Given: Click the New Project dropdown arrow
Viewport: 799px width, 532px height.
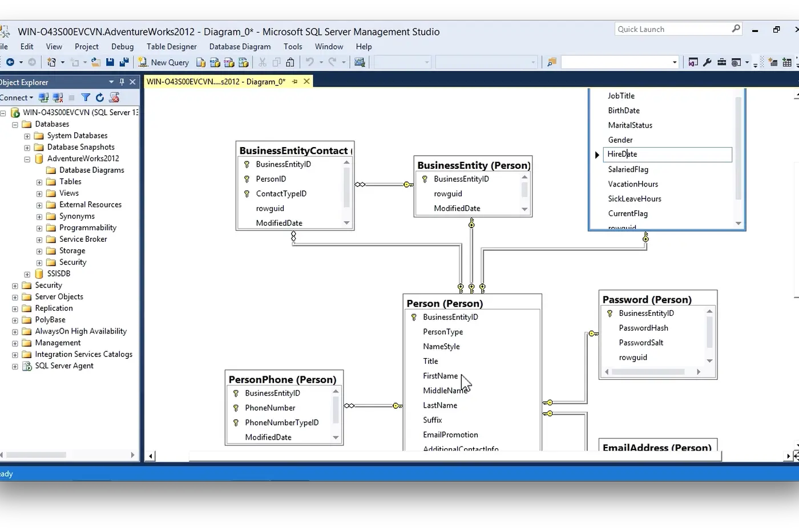Looking at the screenshot, I should [x=62, y=62].
